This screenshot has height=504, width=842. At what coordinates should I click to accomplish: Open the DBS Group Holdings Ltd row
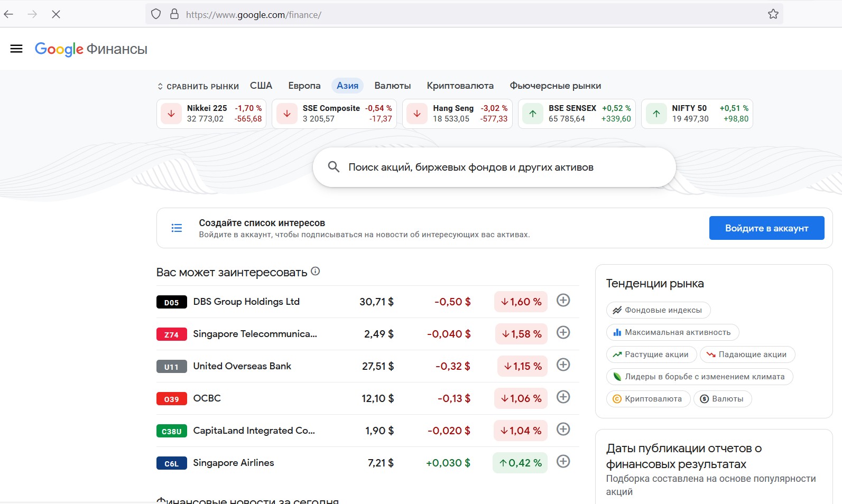click(x=367, y=302)
